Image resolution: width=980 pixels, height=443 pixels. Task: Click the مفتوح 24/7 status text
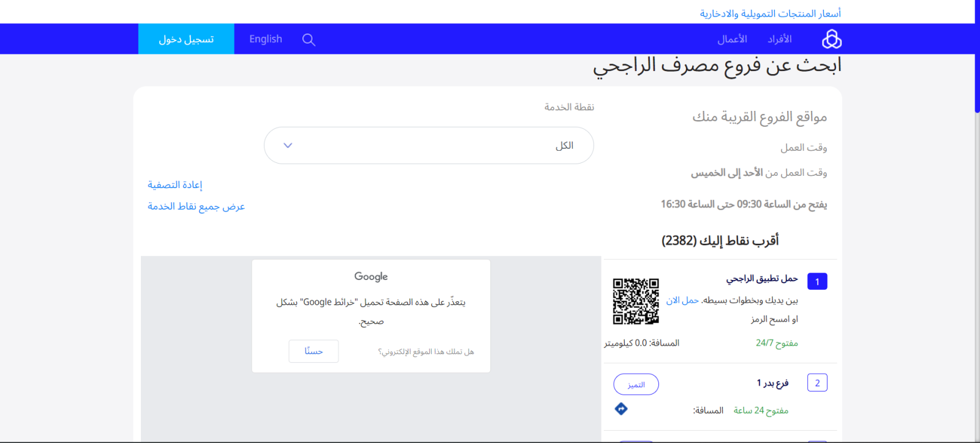tap(777, 343)
